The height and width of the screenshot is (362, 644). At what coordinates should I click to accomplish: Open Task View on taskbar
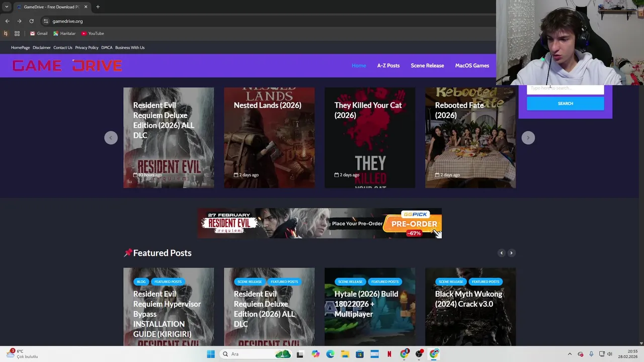(x=300, y=354)
